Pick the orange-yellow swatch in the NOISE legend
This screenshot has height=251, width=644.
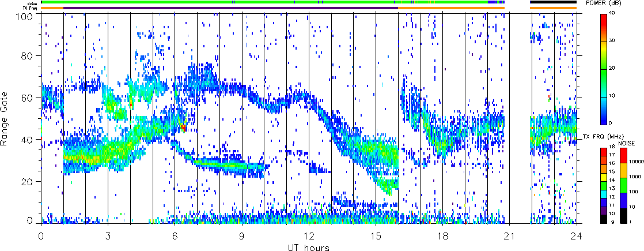click(x=623, y=170)
